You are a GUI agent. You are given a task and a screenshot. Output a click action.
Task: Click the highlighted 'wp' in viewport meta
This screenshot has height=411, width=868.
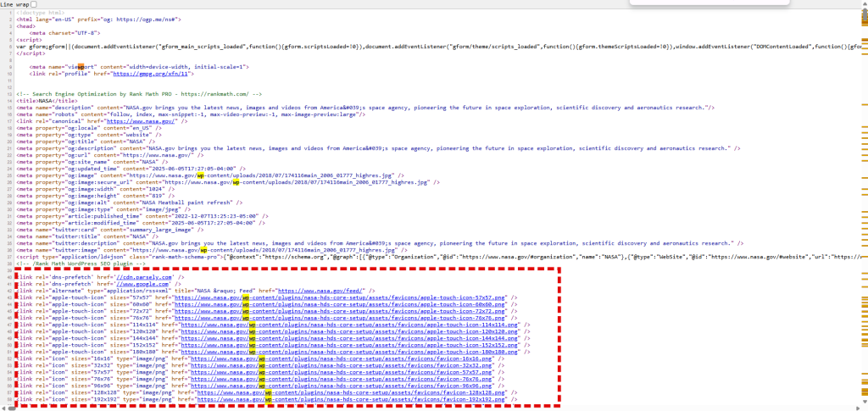coord(80,66)
